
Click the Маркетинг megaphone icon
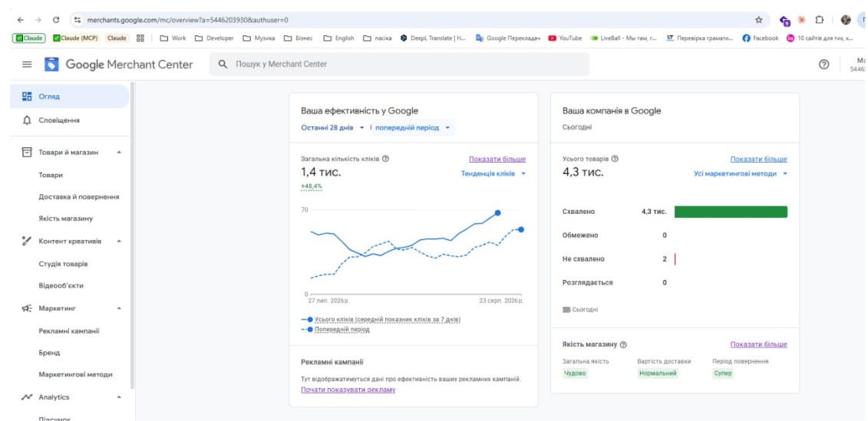click(x=27, y=308)
